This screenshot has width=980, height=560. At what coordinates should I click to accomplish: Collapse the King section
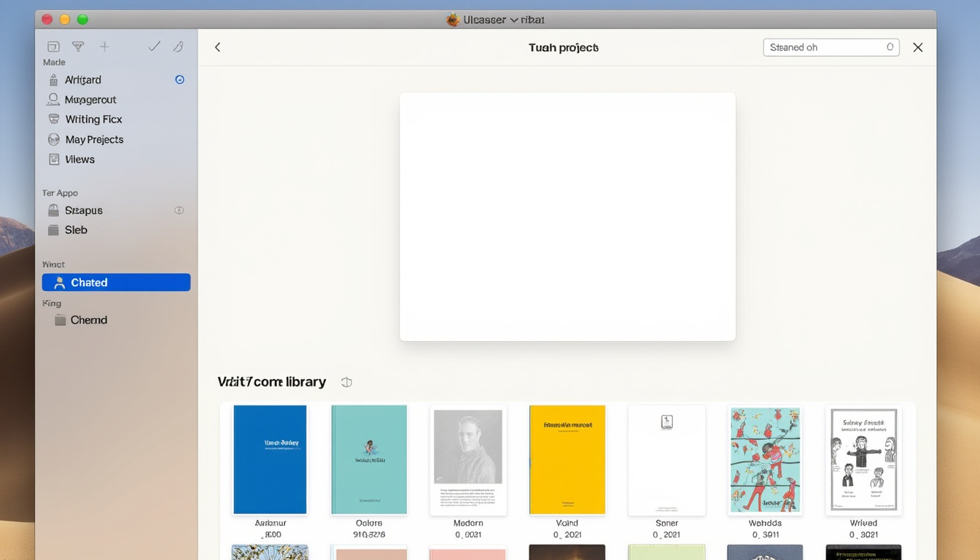coord(52,303)
